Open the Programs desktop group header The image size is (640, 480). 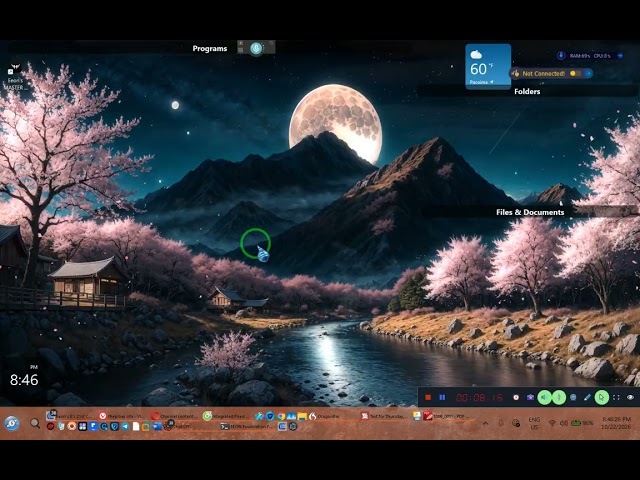point(210,49)
